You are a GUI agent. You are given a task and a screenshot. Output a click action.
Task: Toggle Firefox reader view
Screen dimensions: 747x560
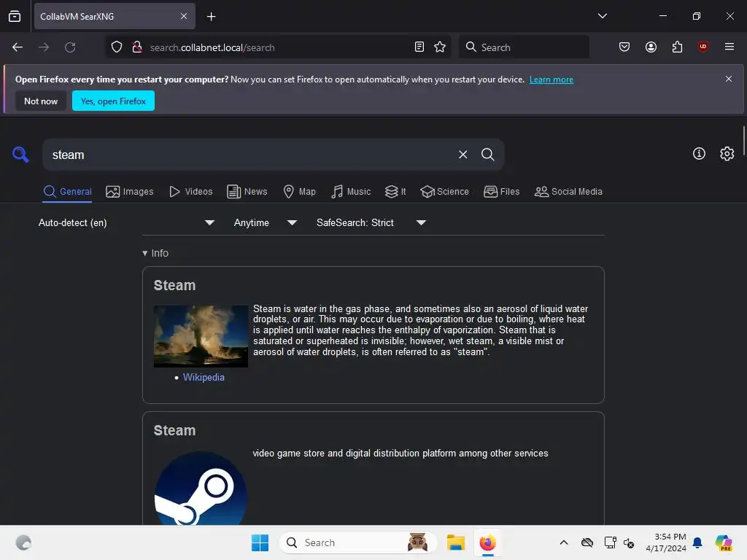[x=419, y=47]
